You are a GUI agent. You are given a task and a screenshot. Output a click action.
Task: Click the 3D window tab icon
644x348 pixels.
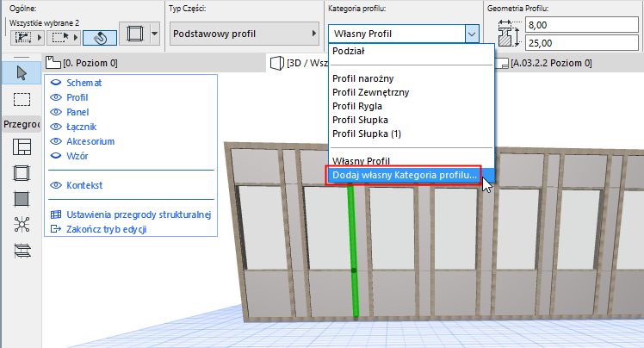277,63
